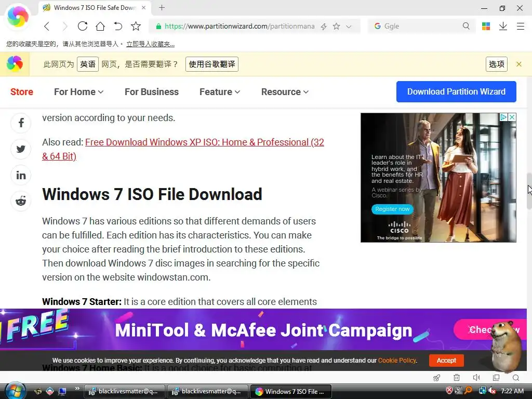
Task: Click the hamster mascot figure
Action: point(506,346)
